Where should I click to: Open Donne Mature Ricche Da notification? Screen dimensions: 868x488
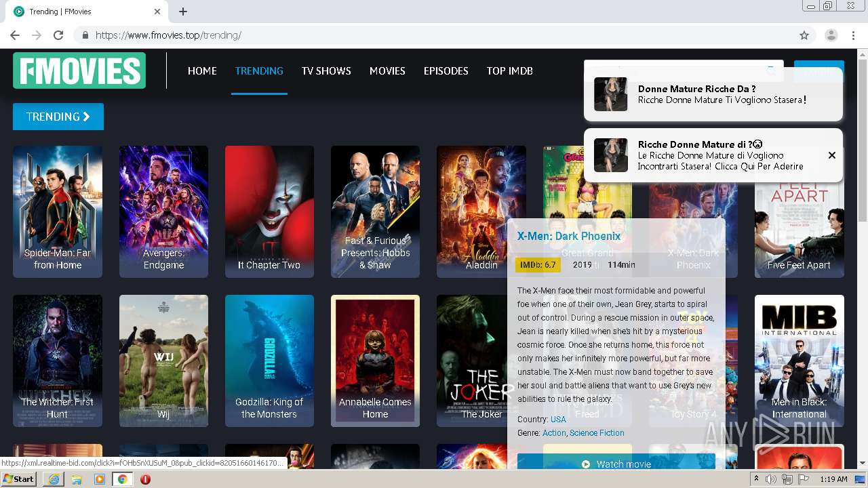713,94
